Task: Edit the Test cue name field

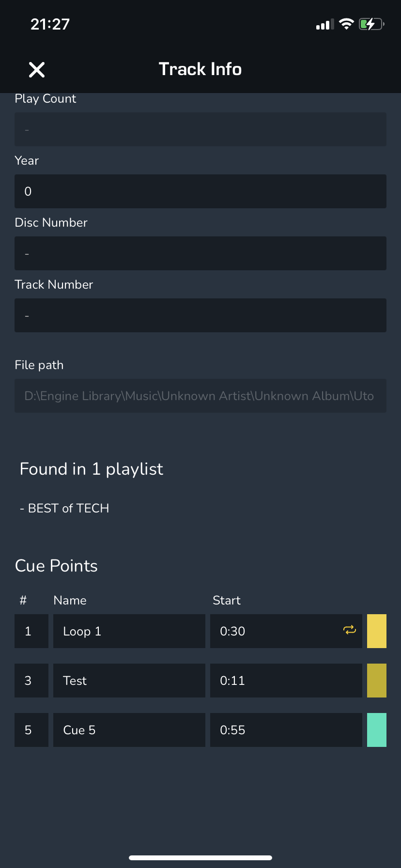Action: pos(129,681)
